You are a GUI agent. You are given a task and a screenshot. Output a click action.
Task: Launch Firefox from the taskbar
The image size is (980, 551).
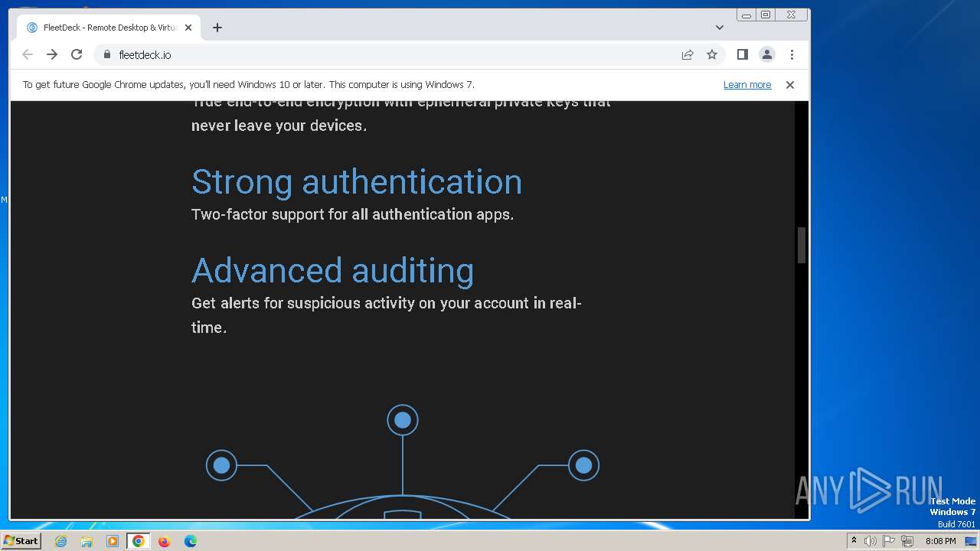coord(164,541)
